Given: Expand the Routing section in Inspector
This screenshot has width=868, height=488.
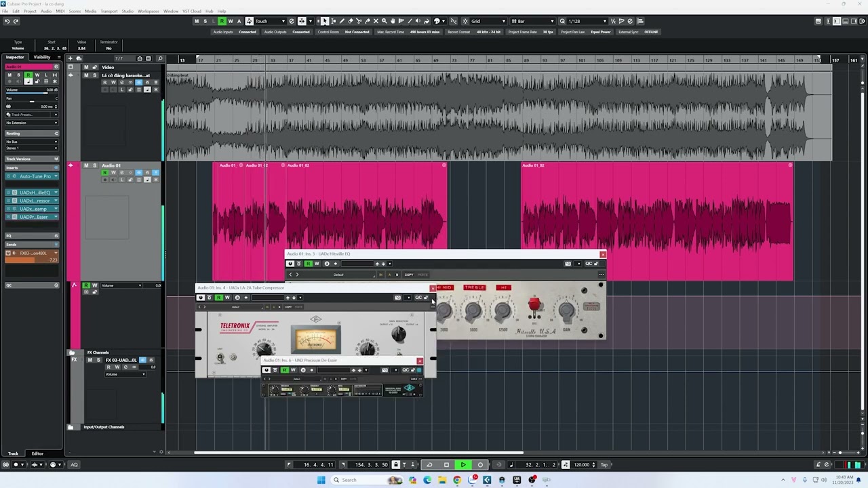Looking at the screenshot, I should [32, 134].
